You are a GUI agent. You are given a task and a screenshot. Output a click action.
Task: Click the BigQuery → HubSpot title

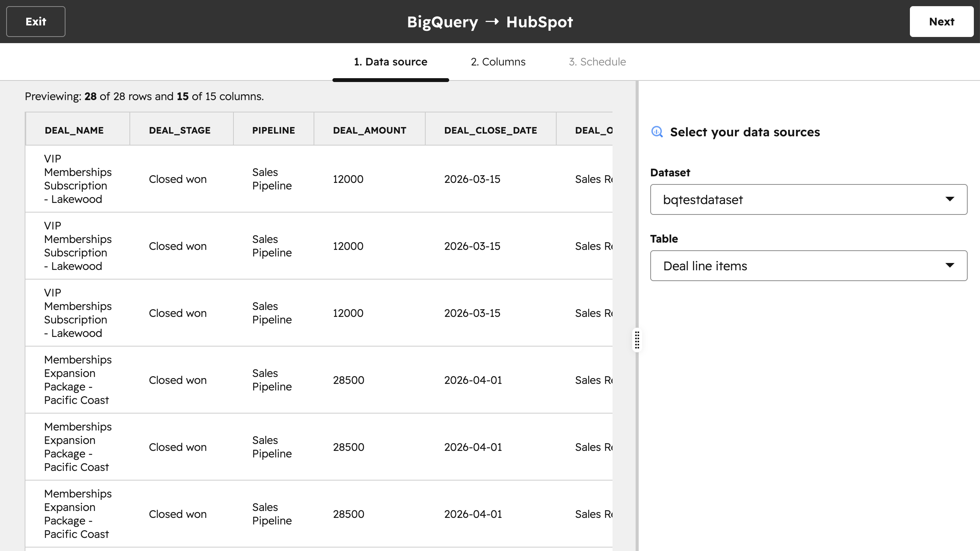pos(490,22)
